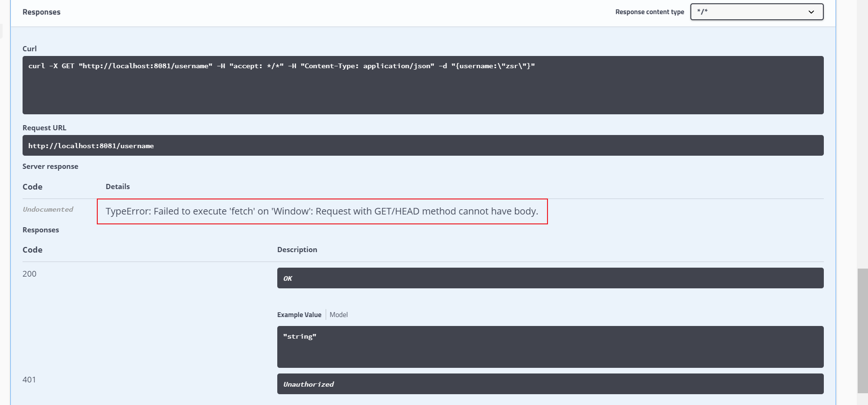Viewport: 868px width, 405px height.
Task: Switch to the Model tab
Action: pos(339,315)
